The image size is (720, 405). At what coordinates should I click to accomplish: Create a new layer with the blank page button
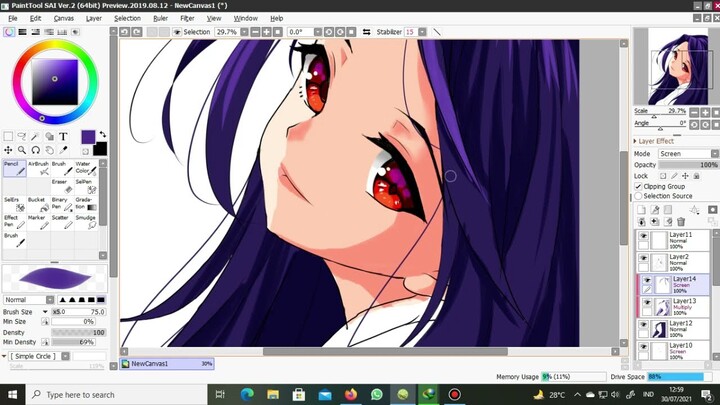tap(641, 210)
